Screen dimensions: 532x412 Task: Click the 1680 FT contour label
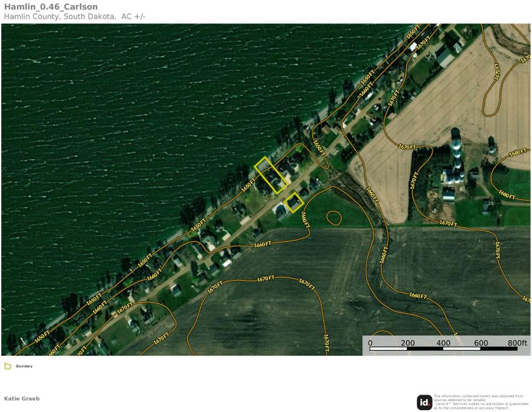point(507,193)
